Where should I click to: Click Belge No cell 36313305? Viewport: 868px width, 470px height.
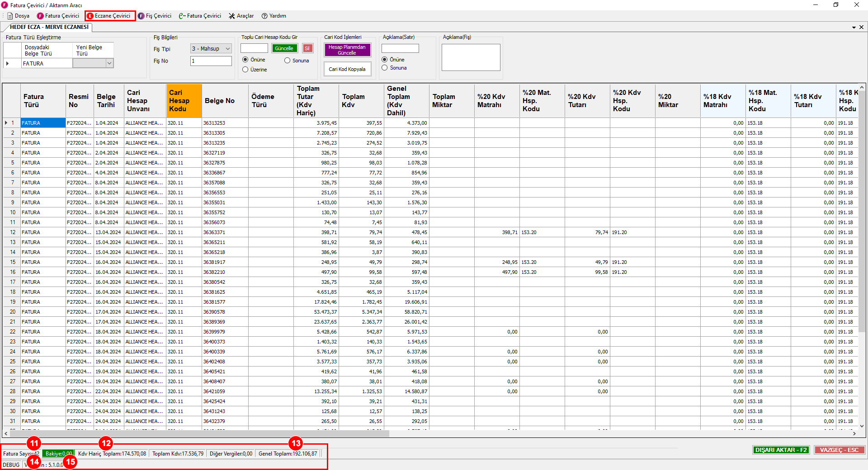225,133
